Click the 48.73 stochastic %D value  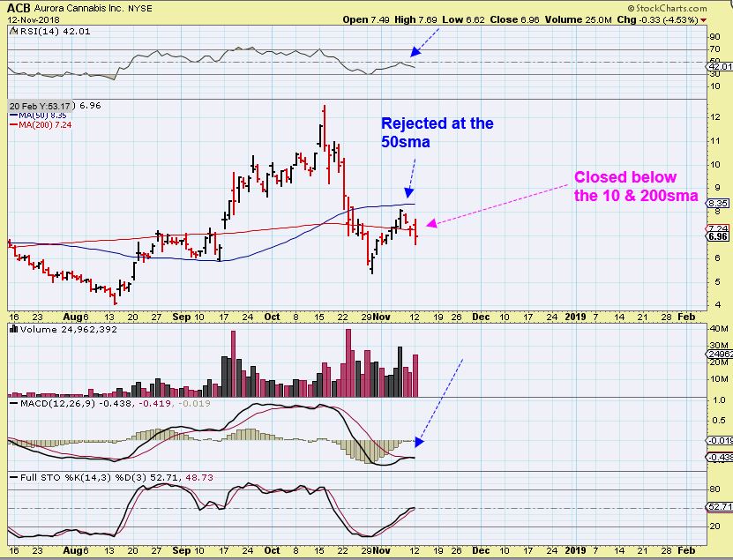[199, 477]
